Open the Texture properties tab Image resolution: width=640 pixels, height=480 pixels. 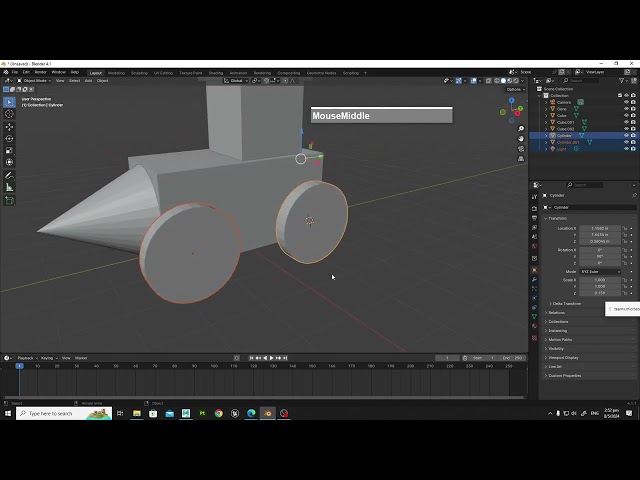(534, 338)
